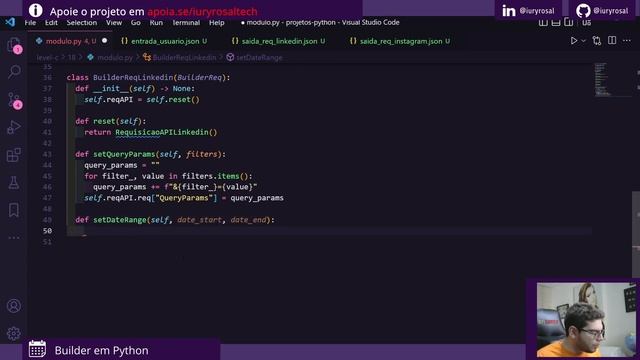Click the info icon in top banner

pos(36,11)
